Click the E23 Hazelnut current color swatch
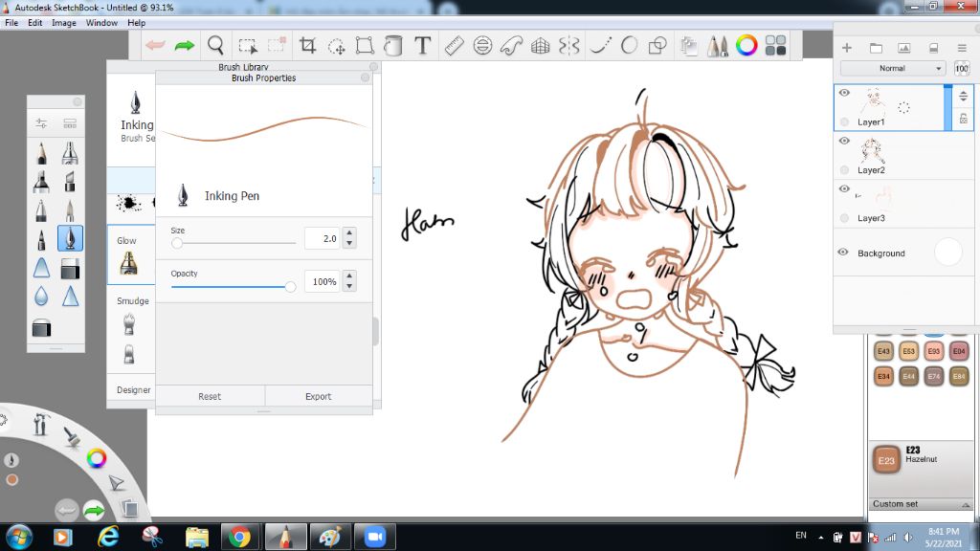 [886, 460]
